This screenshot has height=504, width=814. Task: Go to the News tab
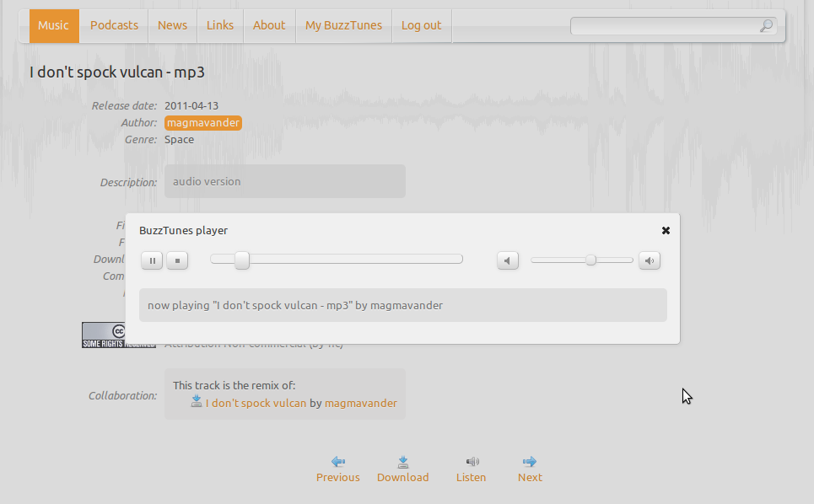pos(172,26)
